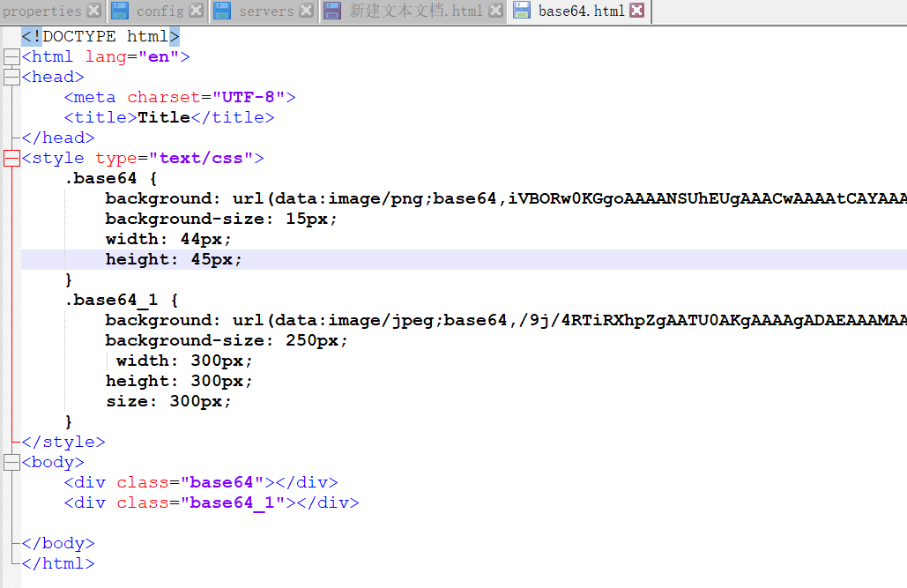The image size is (907, 588).
Task: Click the disk icon on the config tab
Action: tap(118, 11)
